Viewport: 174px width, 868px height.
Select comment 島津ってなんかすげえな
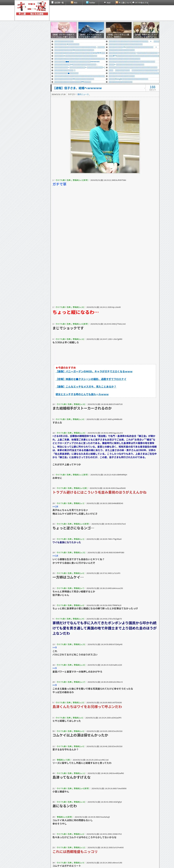tap(71, 777)
